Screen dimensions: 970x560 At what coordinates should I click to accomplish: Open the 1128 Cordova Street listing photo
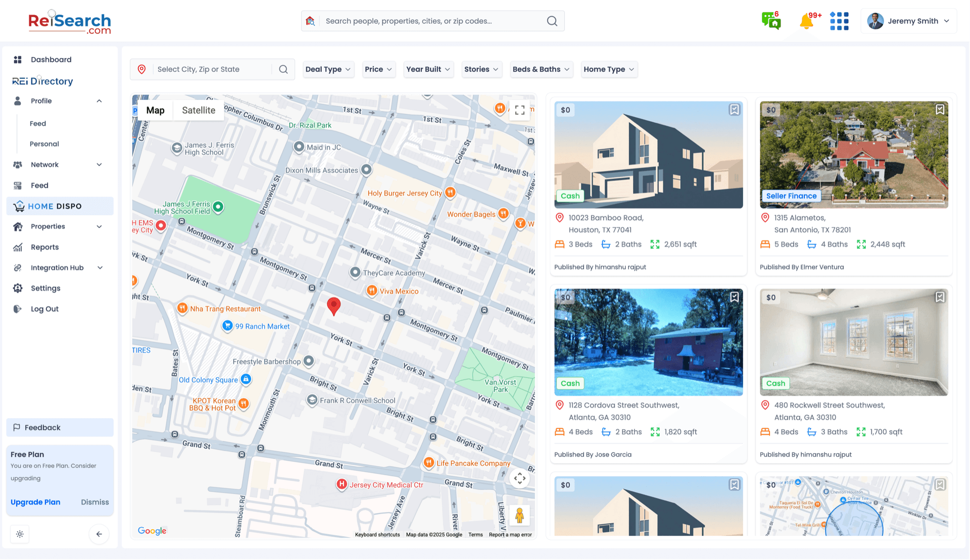(x=648, y=342)
